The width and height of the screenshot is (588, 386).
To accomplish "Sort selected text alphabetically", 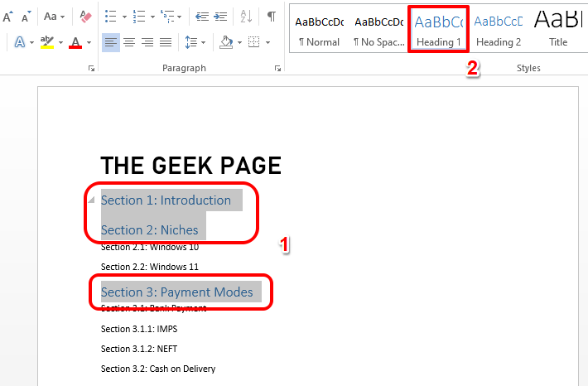I will 246,17.
